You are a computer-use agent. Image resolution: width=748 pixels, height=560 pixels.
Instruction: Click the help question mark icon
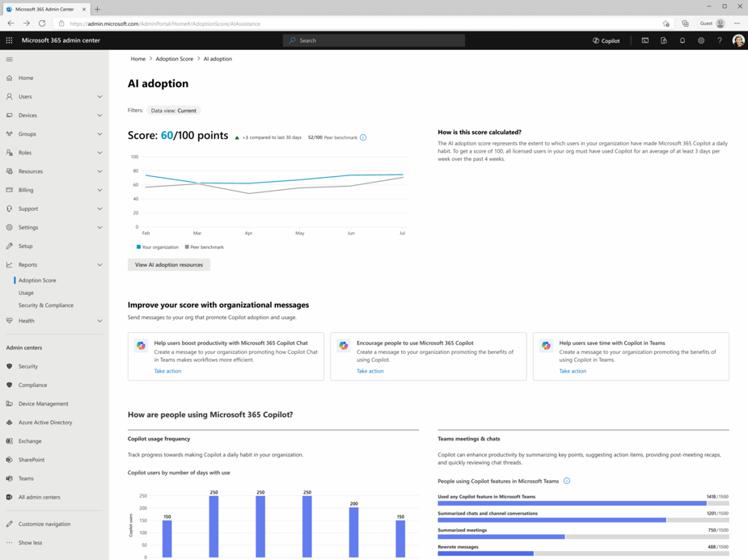[720, 40]
